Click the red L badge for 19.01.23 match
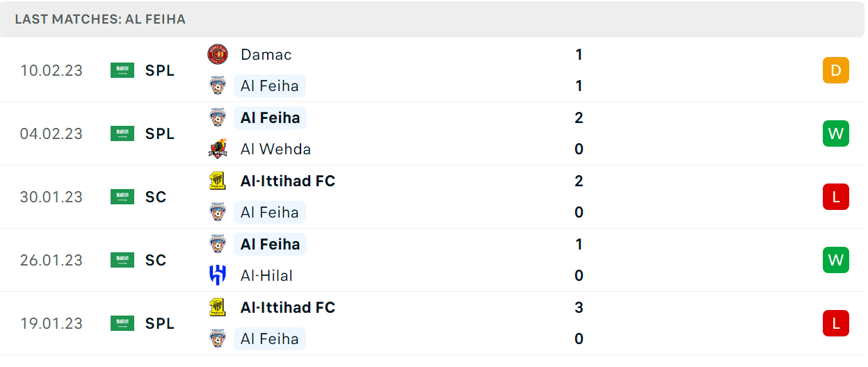 [836, 323]
